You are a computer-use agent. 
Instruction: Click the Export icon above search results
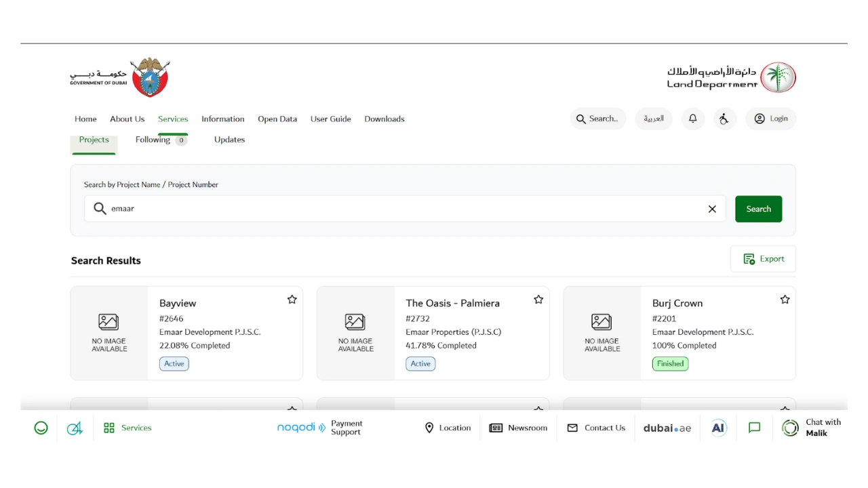click(749, 258)
